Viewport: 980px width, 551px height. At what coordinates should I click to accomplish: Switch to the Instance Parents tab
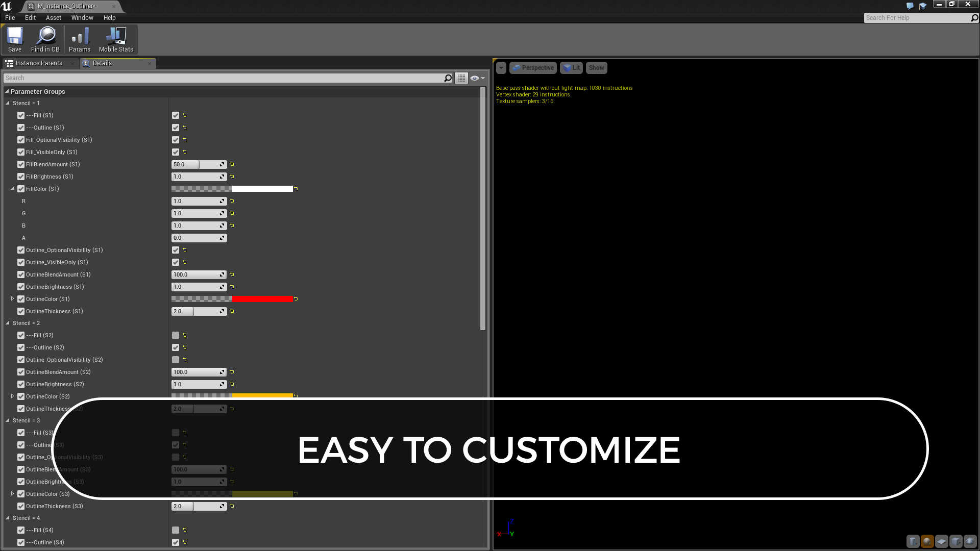(x=41, y=63)
